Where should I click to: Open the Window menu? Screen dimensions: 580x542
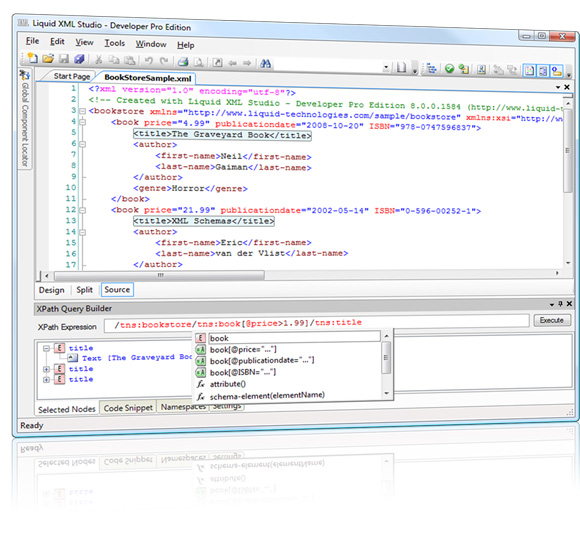click(x=151, y=44)
